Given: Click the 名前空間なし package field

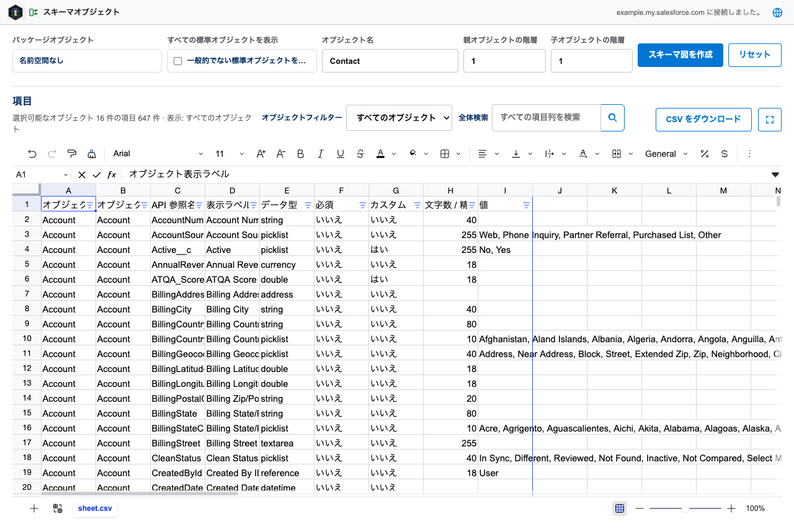Looking at the screenshot, I should pos(87,61).
